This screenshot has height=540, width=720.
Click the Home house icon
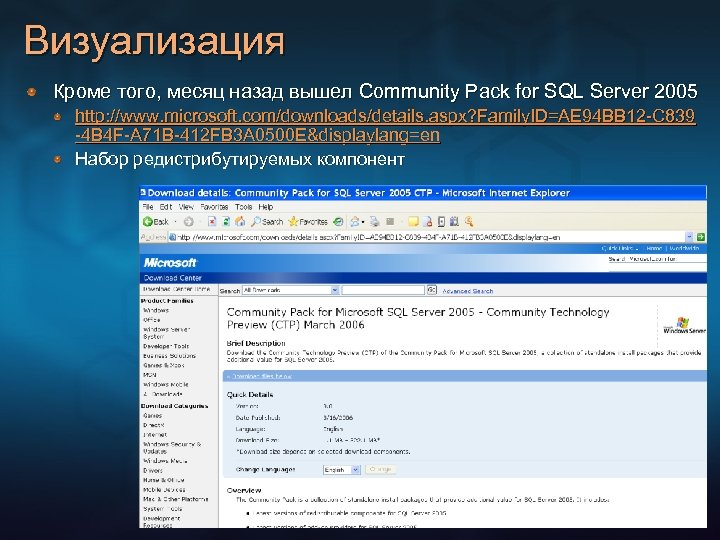(240, 222)
